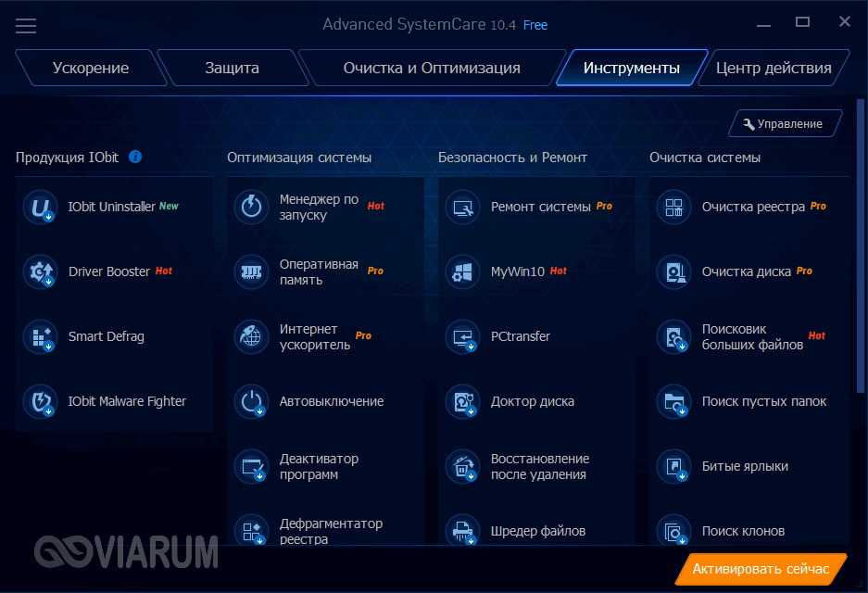Click the PCtransfer icon
This screenshot has width=868, height=593.
coord(463,336)
